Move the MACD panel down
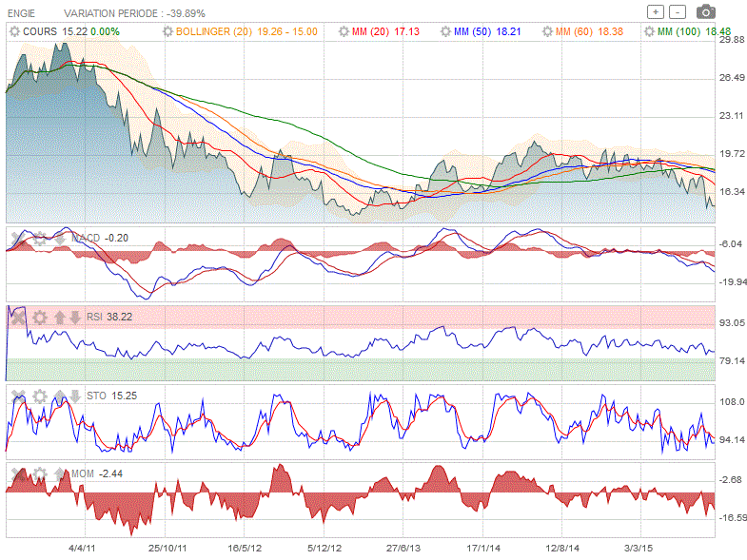This screenshot has width=747, height=560. [61, 237]
